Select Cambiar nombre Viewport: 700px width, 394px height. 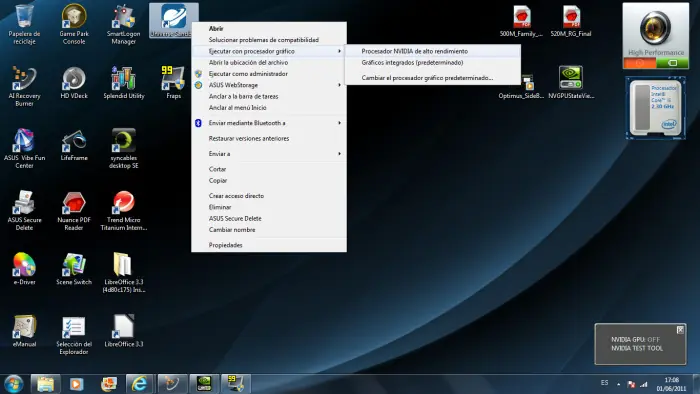point(269,230)
